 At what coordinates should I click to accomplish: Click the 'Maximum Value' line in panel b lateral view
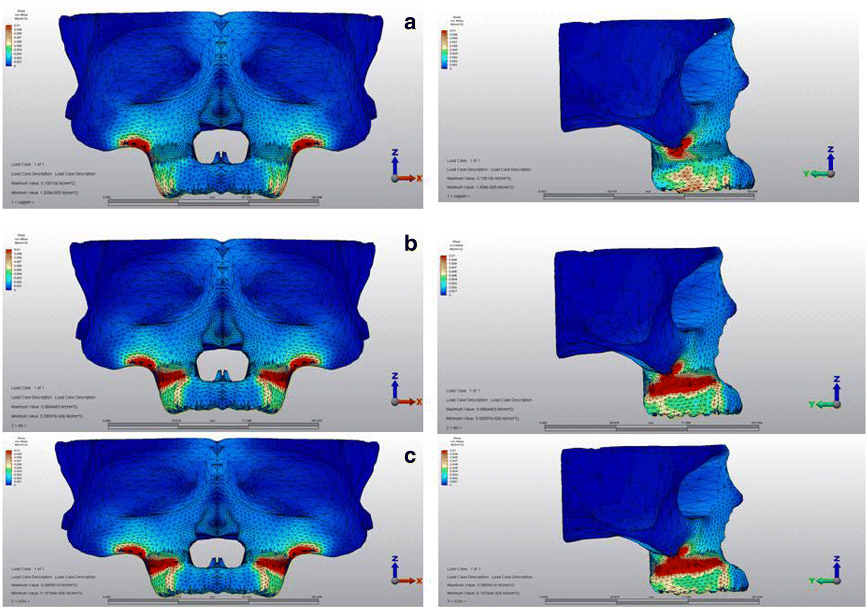pos(480,409)
